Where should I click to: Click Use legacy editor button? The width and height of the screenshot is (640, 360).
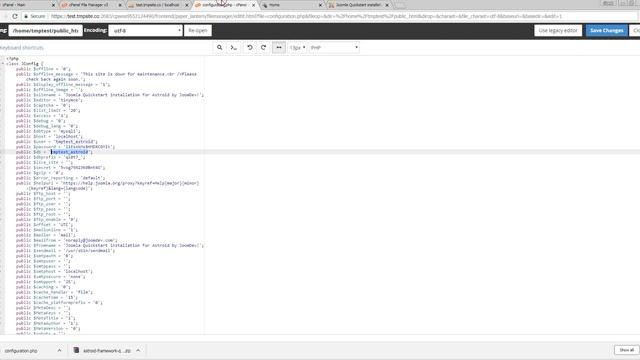pos(558,31)
